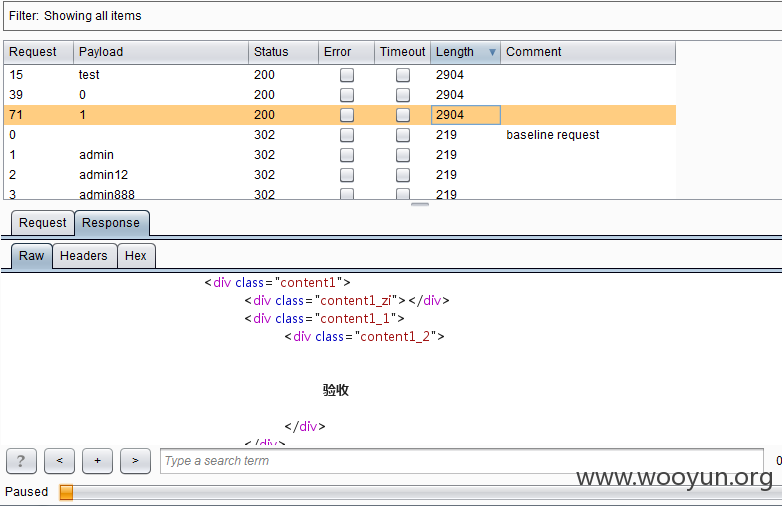Screen dimensions: 782x506
Task: Click the content1_2 div line in response
Action: click(x=365, y=337)
